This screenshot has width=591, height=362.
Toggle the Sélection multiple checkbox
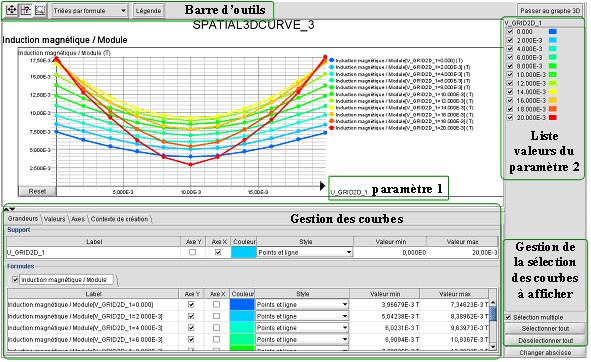[x=508, y=317]
